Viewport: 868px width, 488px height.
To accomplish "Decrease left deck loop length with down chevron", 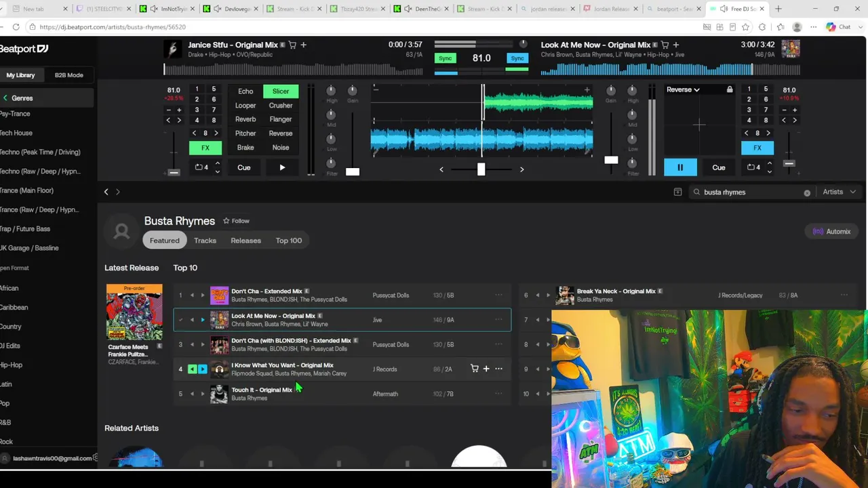I will click(x=217, y=171).
